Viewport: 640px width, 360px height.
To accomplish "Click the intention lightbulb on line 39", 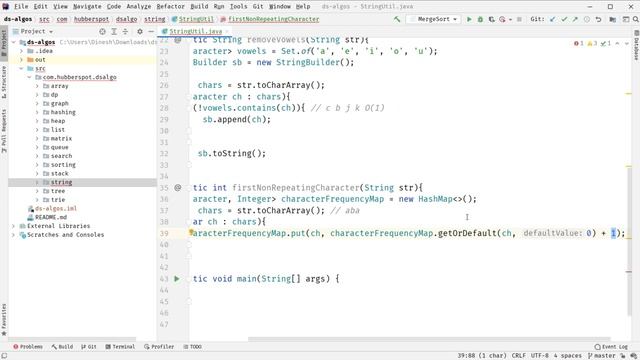I will [x=191, y=232].
